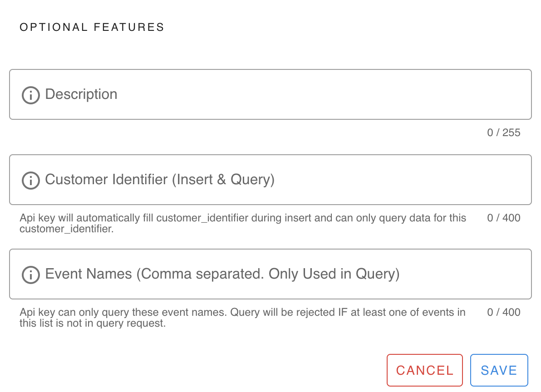Click the circled-i icon on the Event Names field

(30, 274)
